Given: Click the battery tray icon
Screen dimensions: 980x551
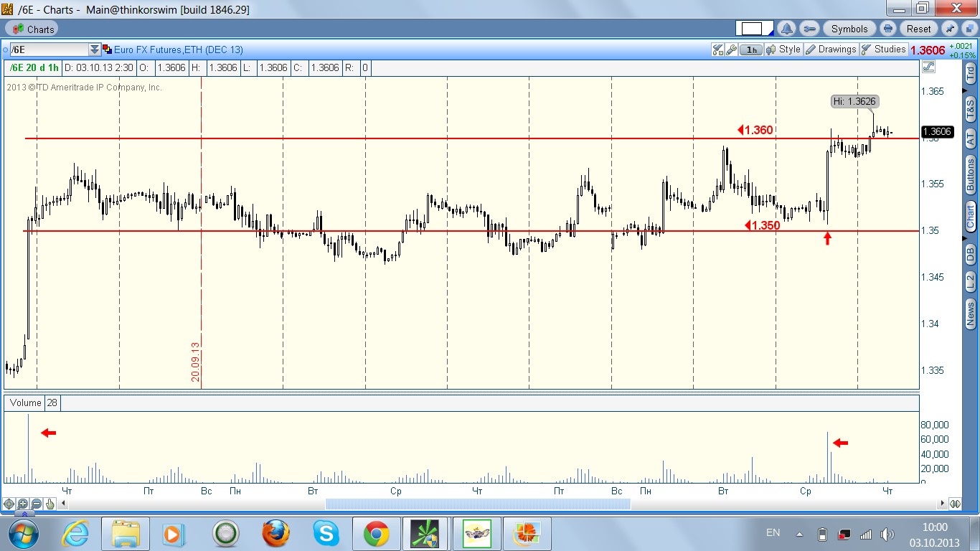Looking at the screenshot, I should click(824, 534).
